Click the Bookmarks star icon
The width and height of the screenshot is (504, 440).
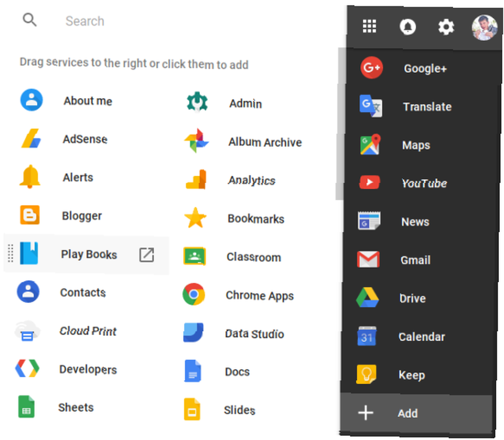click(x=196, y=217)
